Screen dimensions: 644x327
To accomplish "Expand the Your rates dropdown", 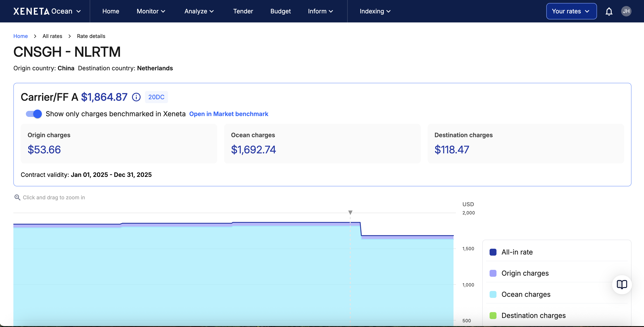I will click(571, 11).
